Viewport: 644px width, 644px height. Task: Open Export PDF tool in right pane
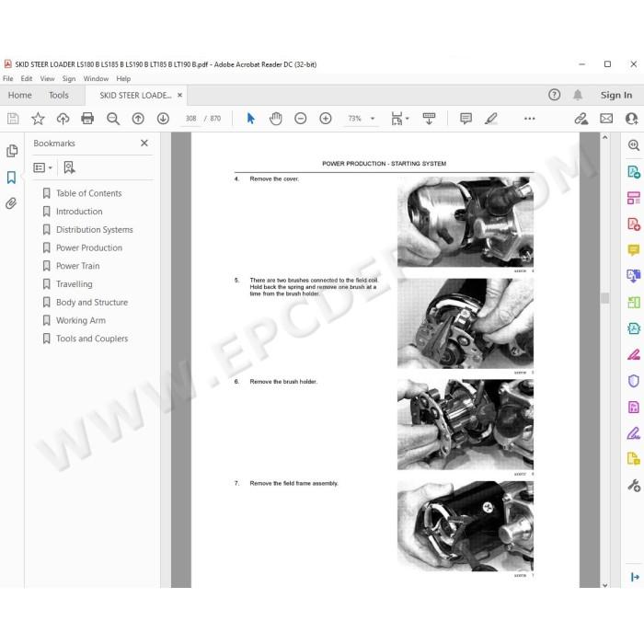point(634,171)
